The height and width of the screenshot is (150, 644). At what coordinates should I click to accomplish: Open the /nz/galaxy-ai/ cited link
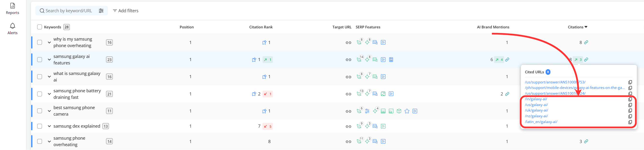tap(536, 116)
